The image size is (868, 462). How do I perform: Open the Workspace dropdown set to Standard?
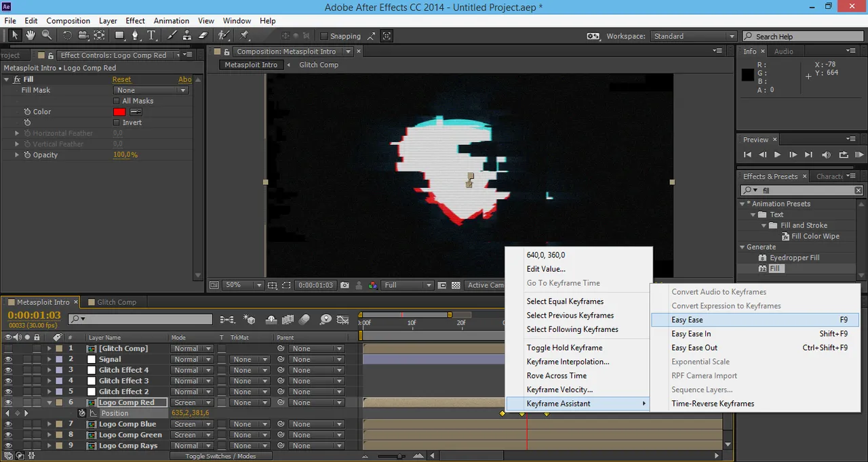[693, 37]
